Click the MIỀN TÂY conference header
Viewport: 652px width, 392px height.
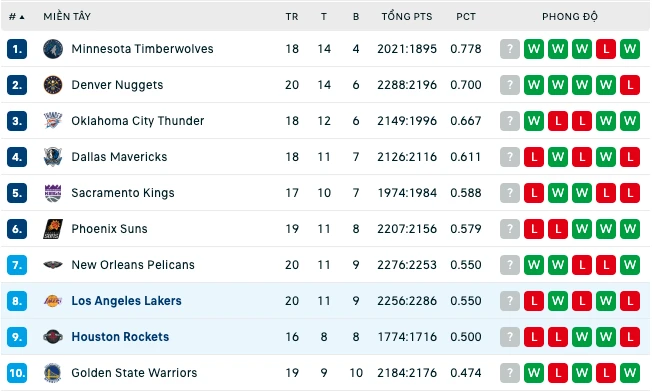[x=67, y=17]
